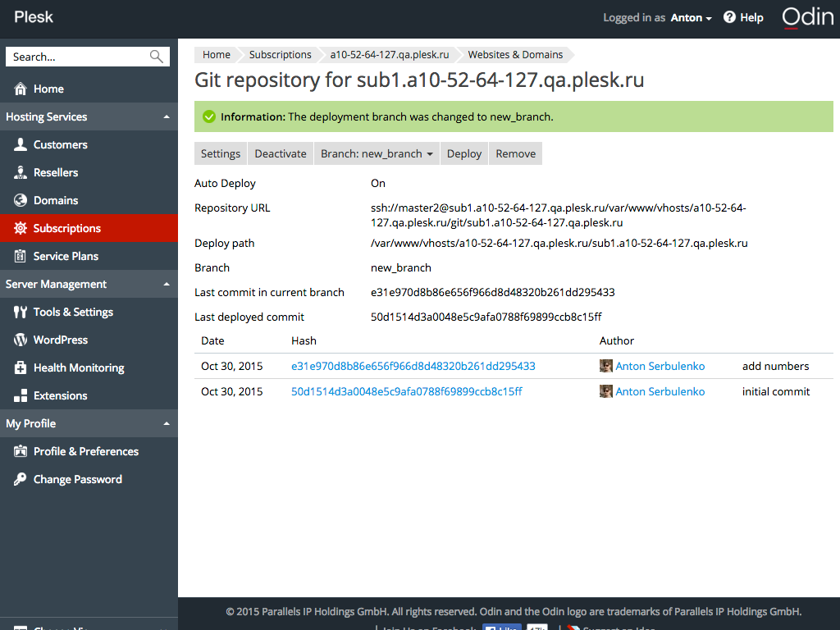The height and width of the screenshot is (630, 840).
Task: Click the Domains globe icon
Action: [21, 200]
